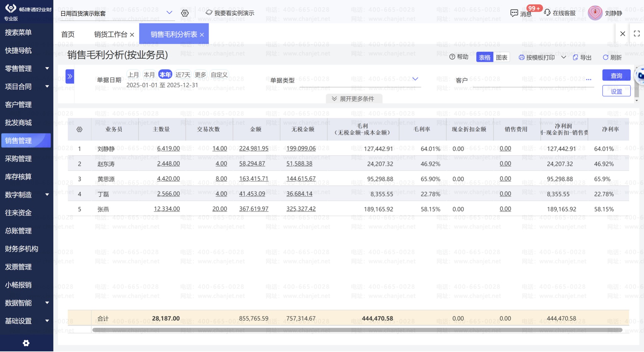The width and height of the screenshot is (644, 352).
Task: Switch to chart (图表) view
Action: 501,58
